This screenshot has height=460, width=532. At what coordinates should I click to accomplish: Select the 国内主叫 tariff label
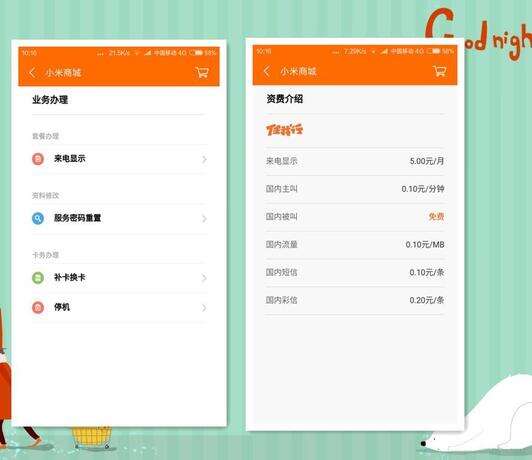(x=282, y=189)
